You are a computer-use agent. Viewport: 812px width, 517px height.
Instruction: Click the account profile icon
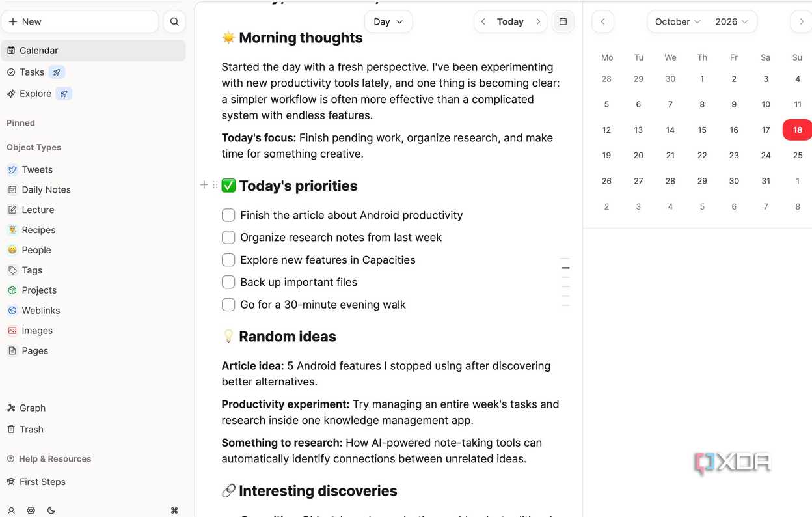point(11,510)
